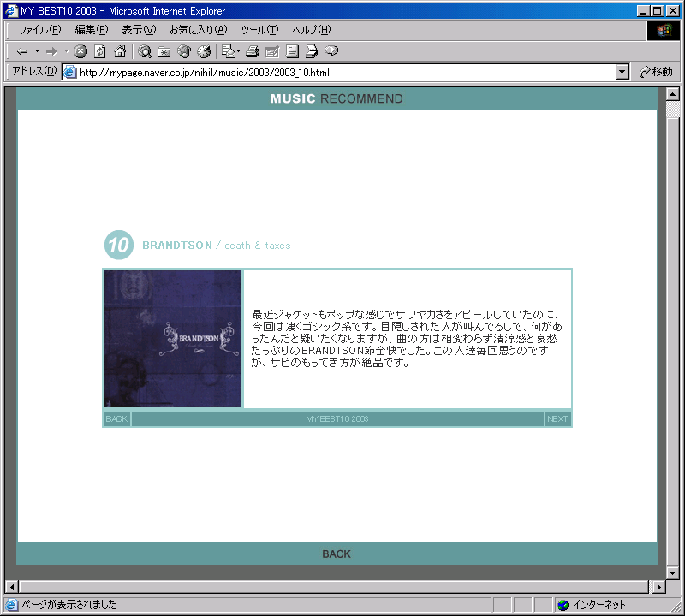Screen dimensions: 685x616
Task: Click the BACK link in the page footer
Action: [337, 554]
